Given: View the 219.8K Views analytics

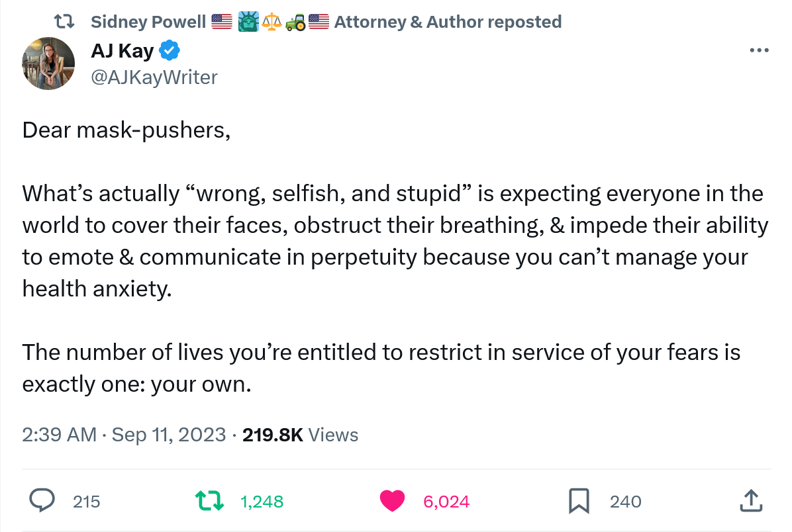Looking at the screenshot, I should pyautogui.click(x=300, y=435).
